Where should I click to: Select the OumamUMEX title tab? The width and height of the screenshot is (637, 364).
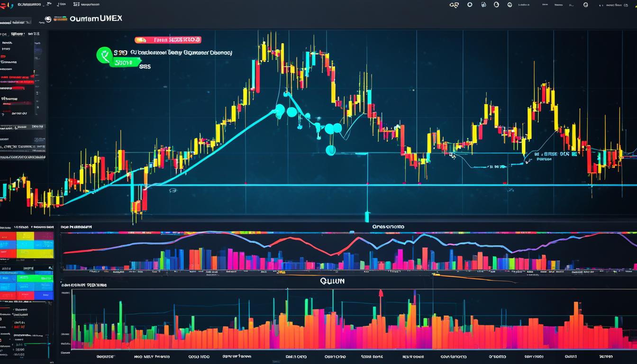click(x=96, y=18)
